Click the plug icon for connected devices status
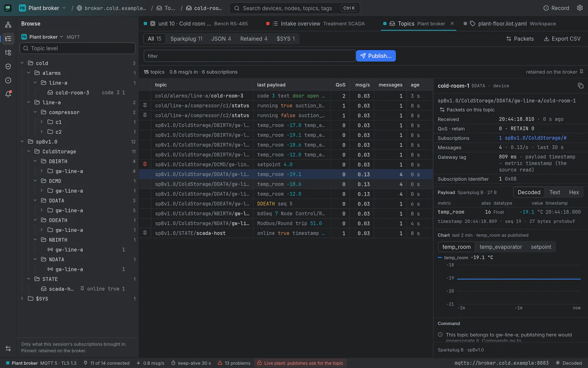The image size is (588, 368). [85, 363]
